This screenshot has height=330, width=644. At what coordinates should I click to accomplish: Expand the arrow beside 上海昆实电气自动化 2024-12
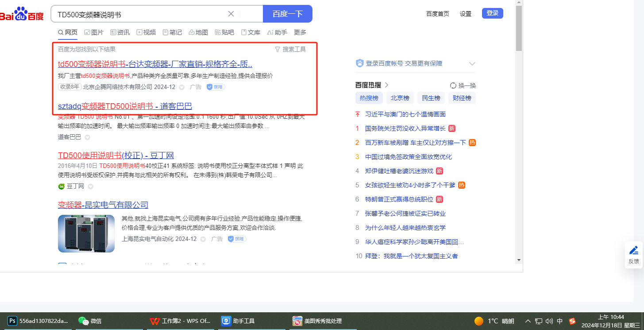click(x=203, y=239)
